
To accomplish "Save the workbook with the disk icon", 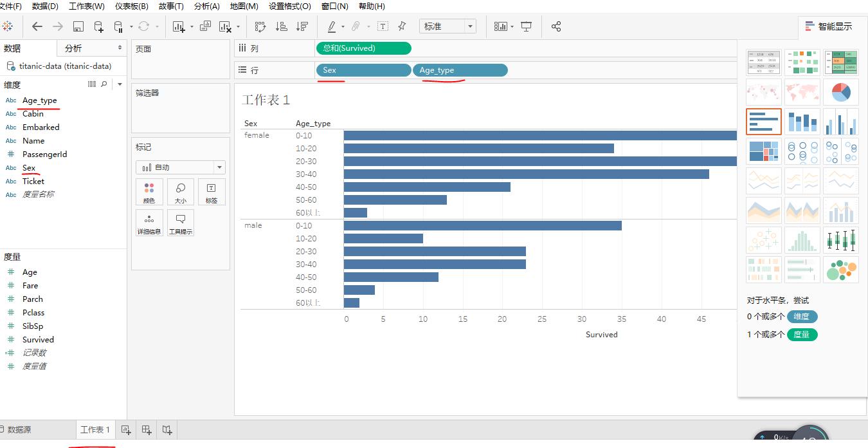I will tap(78, 26).
